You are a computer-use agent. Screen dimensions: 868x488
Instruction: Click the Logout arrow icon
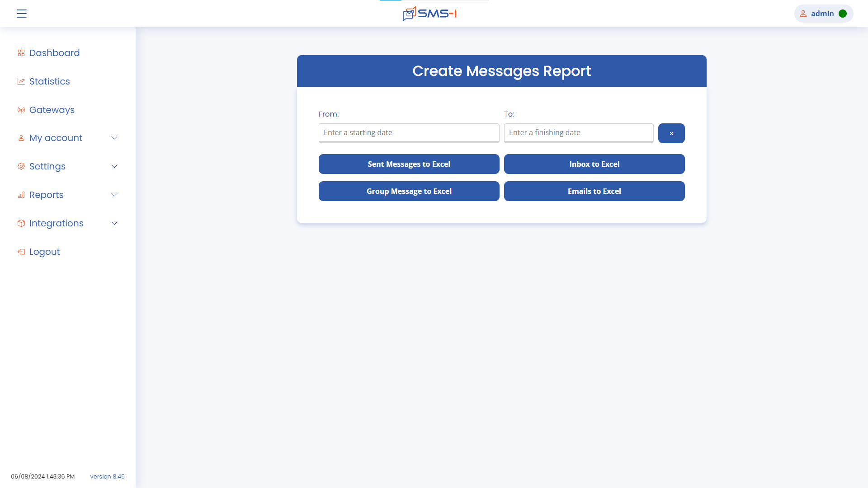(21, 252)
